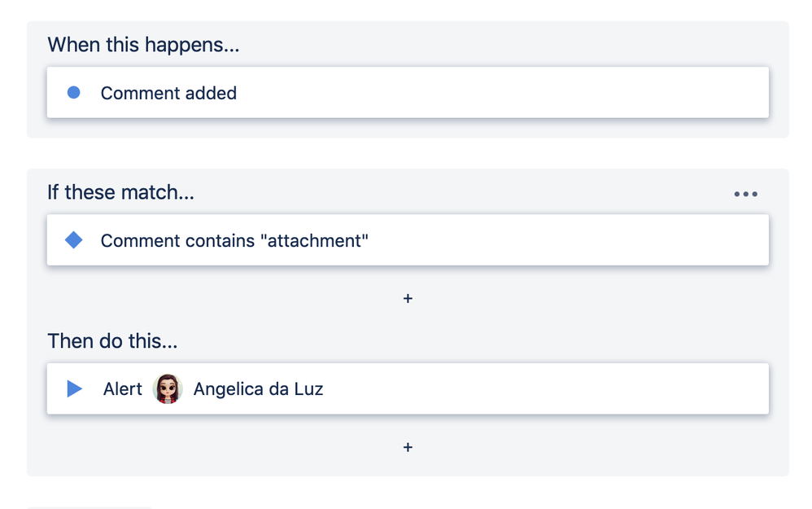Select the "Comment added" trigger text
Image resolution: width=812 pixels, height=509 pixels.
point(168,93)
